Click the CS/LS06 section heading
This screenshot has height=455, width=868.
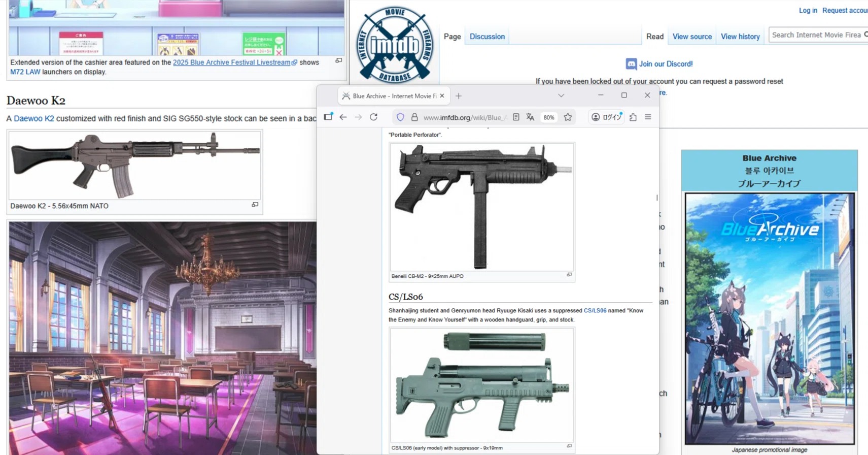point(405,297)
